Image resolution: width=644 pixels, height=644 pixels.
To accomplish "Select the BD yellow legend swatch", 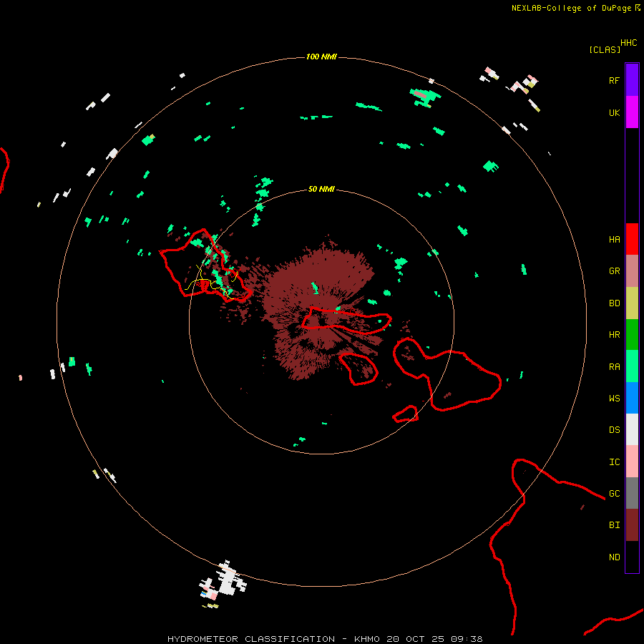I will pos(632,303).
